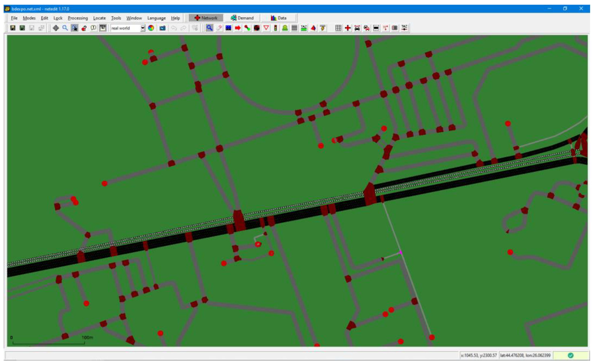The image size is (593, 364).
Task: Select the inspect mode magnifier icon
Action: [x=209, y=28]
